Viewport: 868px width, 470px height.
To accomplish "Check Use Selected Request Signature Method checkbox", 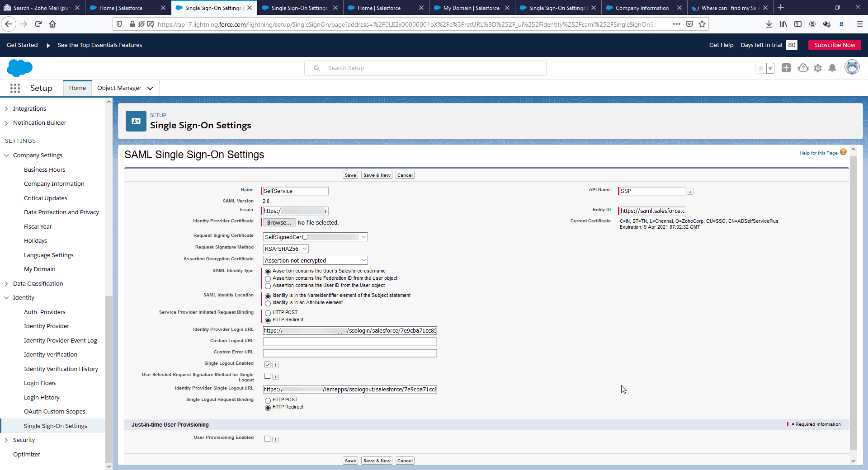I will coord(267,376).
